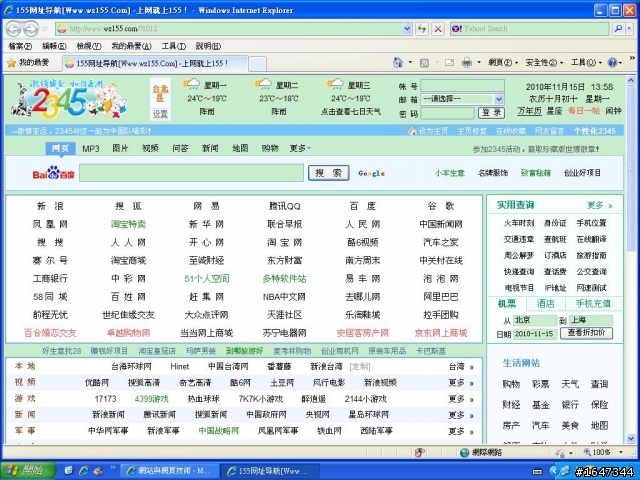Open the search provider dropdown arrow
Image resolution: width=640 pixels, height=480 pixels.
click(629, 29)
